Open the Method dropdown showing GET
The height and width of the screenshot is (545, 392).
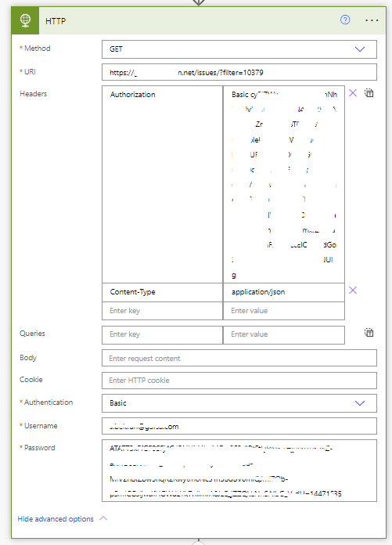pos(239,49)
